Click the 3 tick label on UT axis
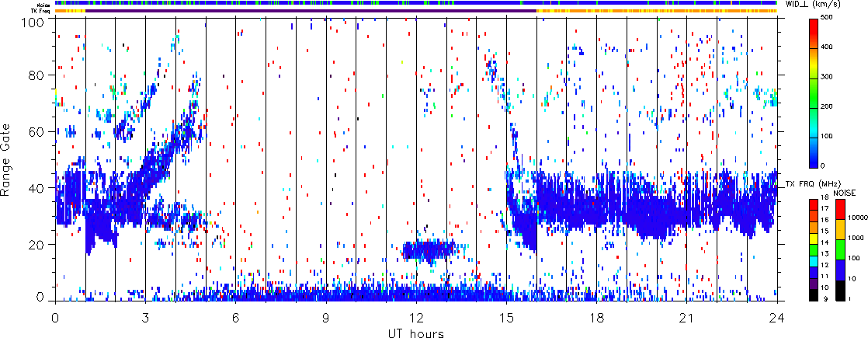The image size is (868, 338). pyautogui.click(x=145, y=318)
